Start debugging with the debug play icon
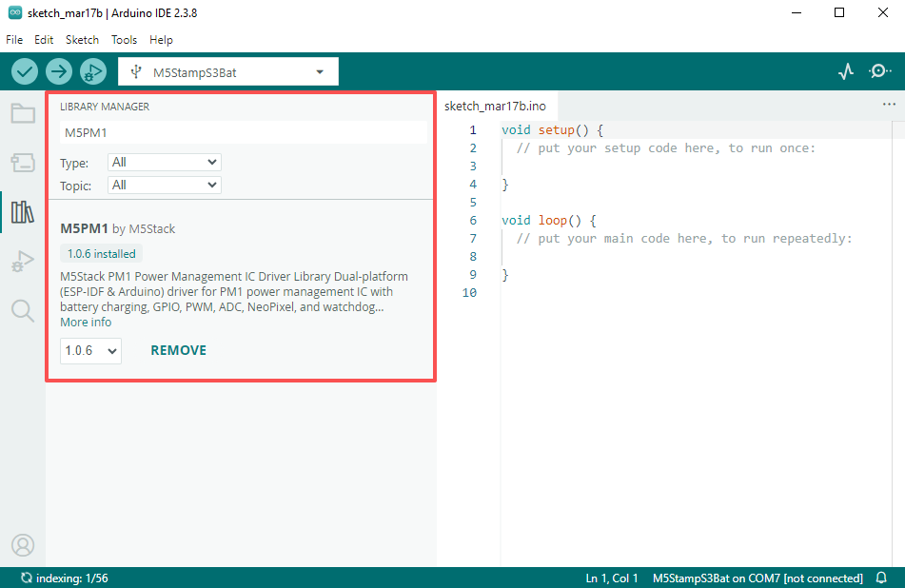The width and height of the screenshot is (905, 588). pos(92,71)
